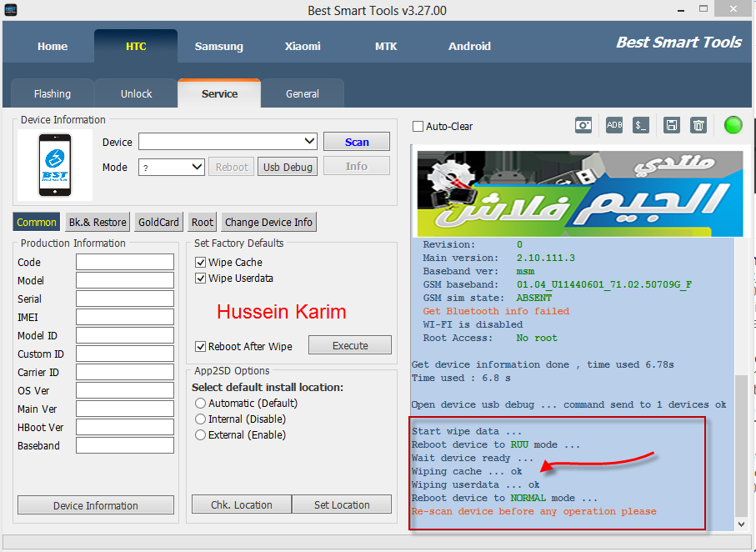This screenshot has width=756, height=552.
Task: Click the Scan button
Action: 357,142
